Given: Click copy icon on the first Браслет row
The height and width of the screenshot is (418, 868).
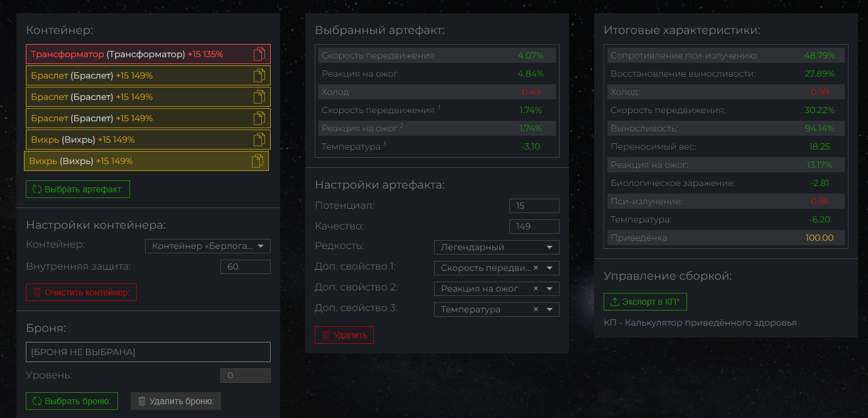Looking at the screenshot, I should coord(259,76).
